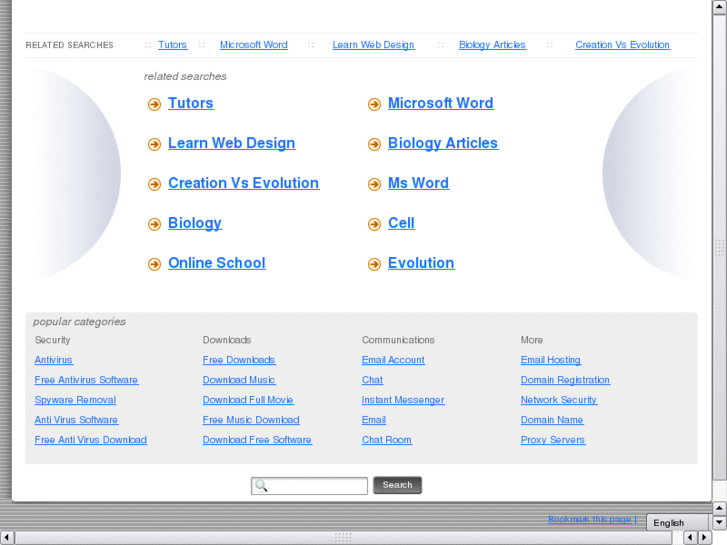Click the orange arrow icon beside Online School
Image resolution: width=727 pixels, height=545 pixels.
click(x=154, y=264)
